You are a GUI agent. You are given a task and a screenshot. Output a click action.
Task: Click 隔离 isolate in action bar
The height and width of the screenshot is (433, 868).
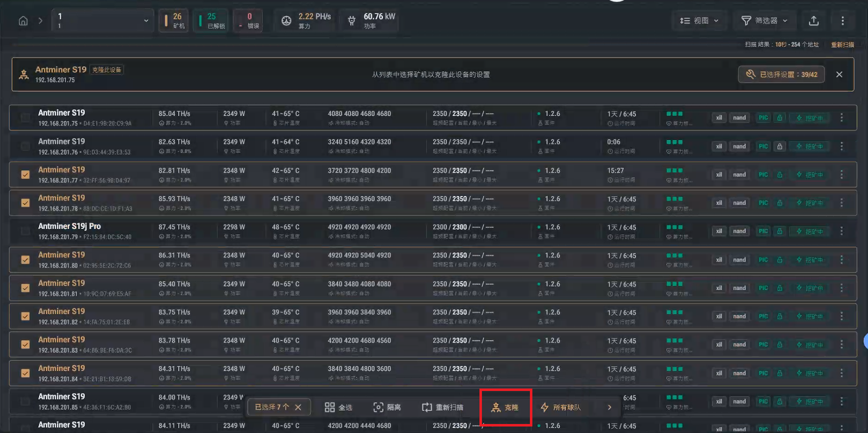(387, 407)
